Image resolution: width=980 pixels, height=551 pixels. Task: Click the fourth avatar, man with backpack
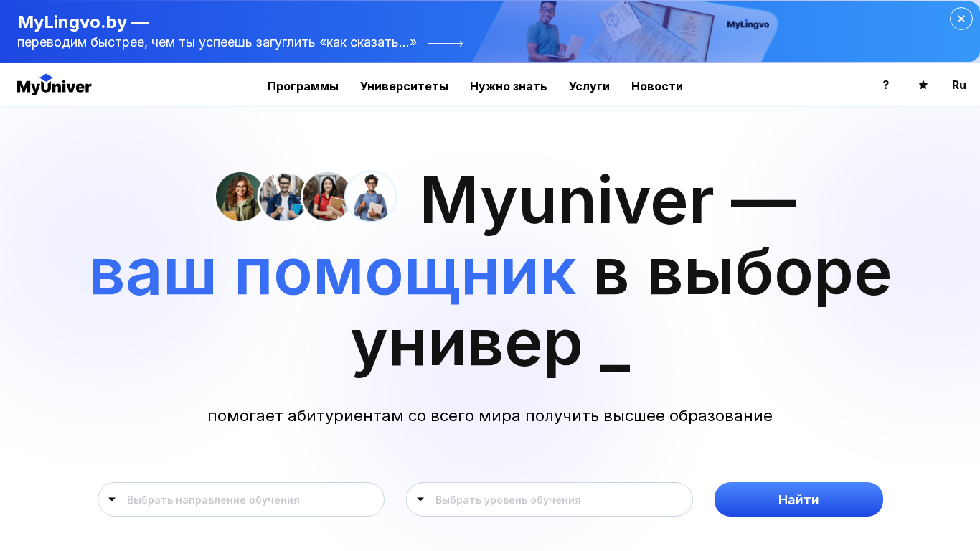(370, 197)
